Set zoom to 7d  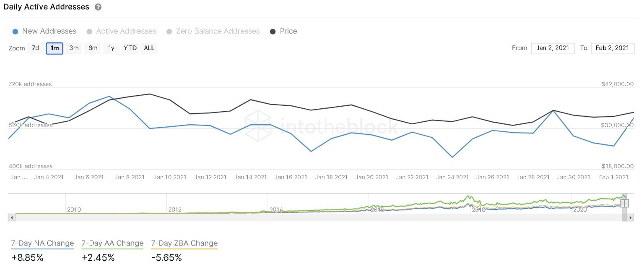[36, 48]
